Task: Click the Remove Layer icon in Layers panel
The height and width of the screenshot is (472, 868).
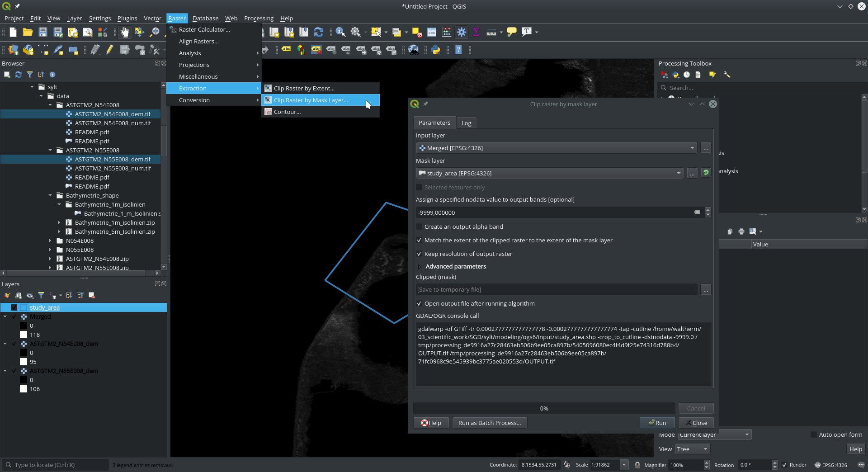Action: click(x=92, y=296)
